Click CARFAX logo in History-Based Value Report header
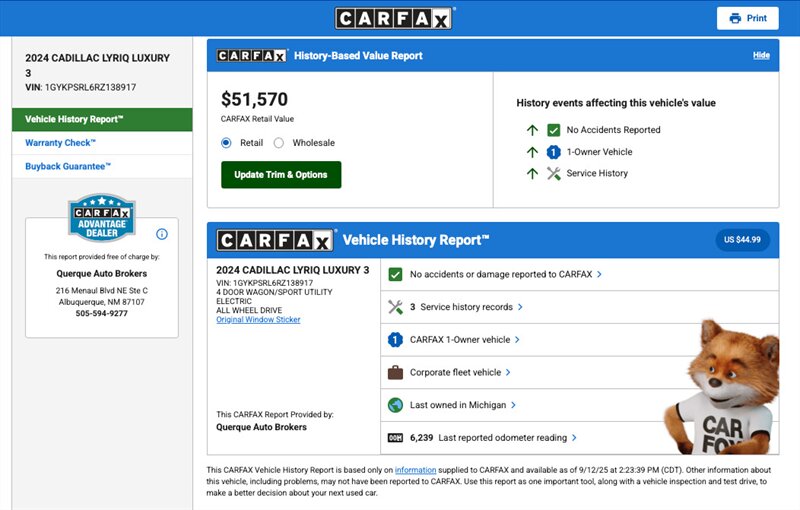The height and width of the screenshot is (510, 800). (x=252, y=55)
